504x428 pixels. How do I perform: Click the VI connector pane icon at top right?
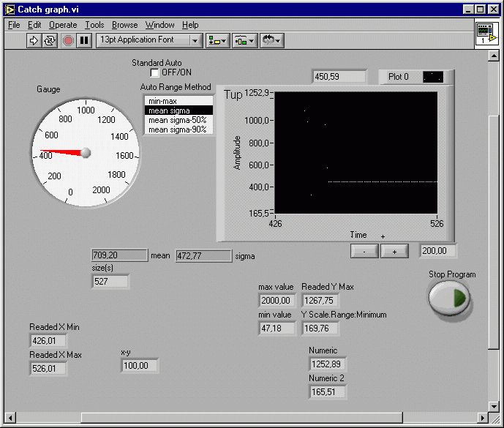pos(486,34)
